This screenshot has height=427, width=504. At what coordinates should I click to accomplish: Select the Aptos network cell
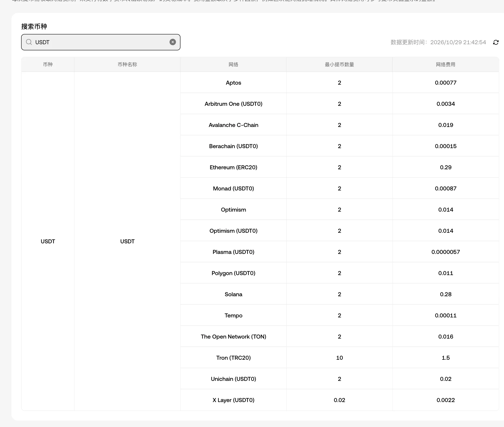click(x=233, y=83)
